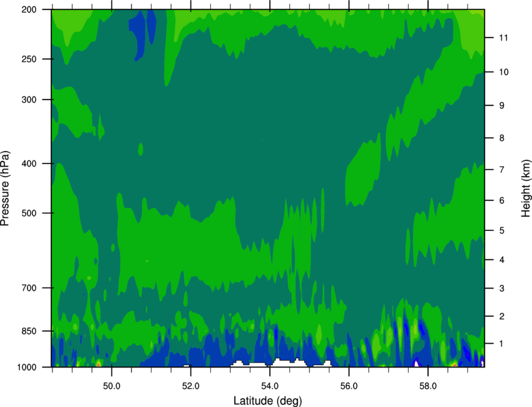Click the 9 km height tick label
Screen dimensions: 532x407
(x=501, y=106)
